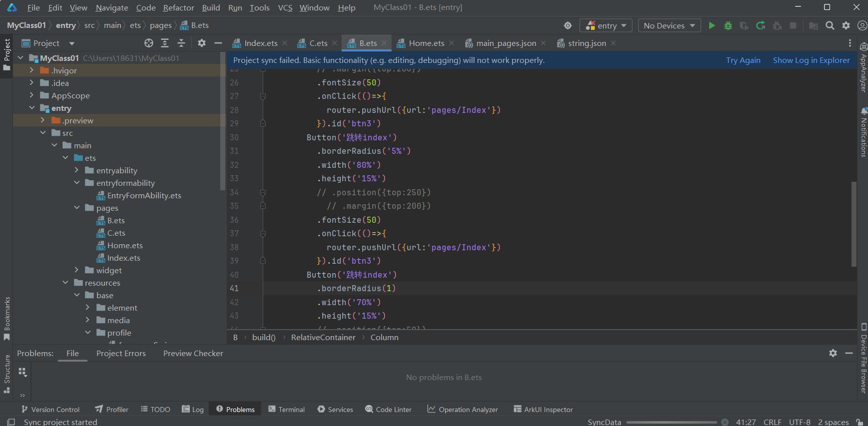
Task: Open Code Linter tool window
Action: click(388, 409)
